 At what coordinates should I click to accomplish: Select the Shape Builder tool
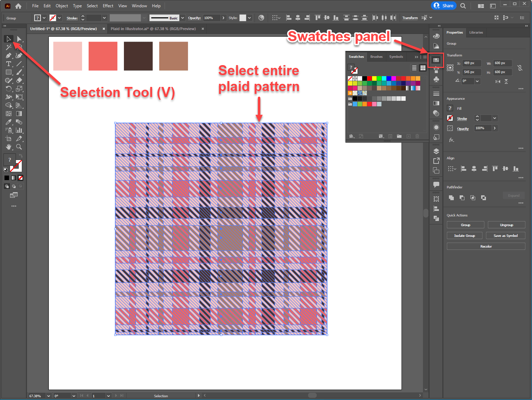[x=9, y=105]
